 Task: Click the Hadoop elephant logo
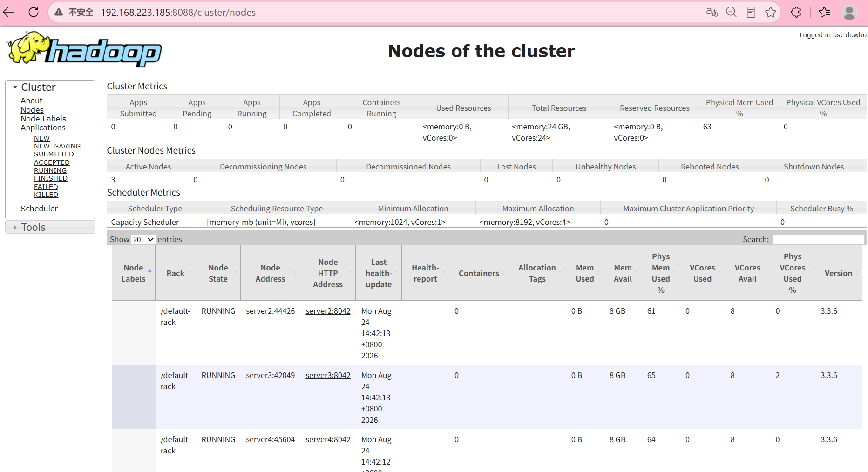pos(84,48)
